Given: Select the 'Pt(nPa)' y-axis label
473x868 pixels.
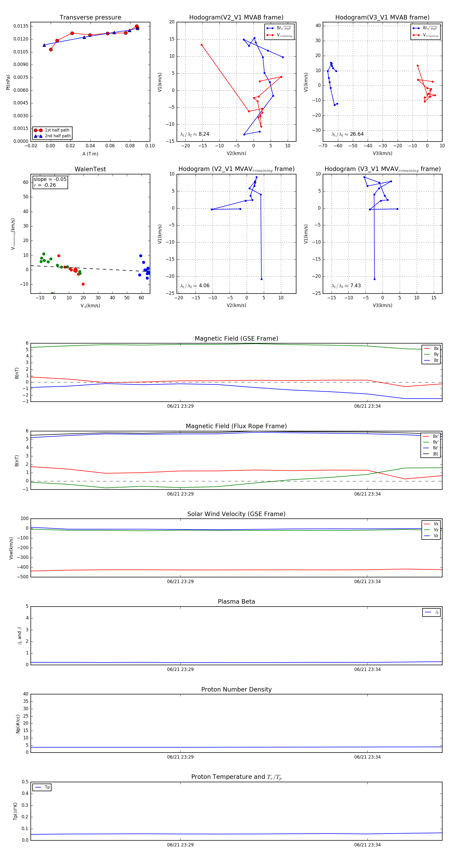Looking at the screenshot, I should click(8, 82).
